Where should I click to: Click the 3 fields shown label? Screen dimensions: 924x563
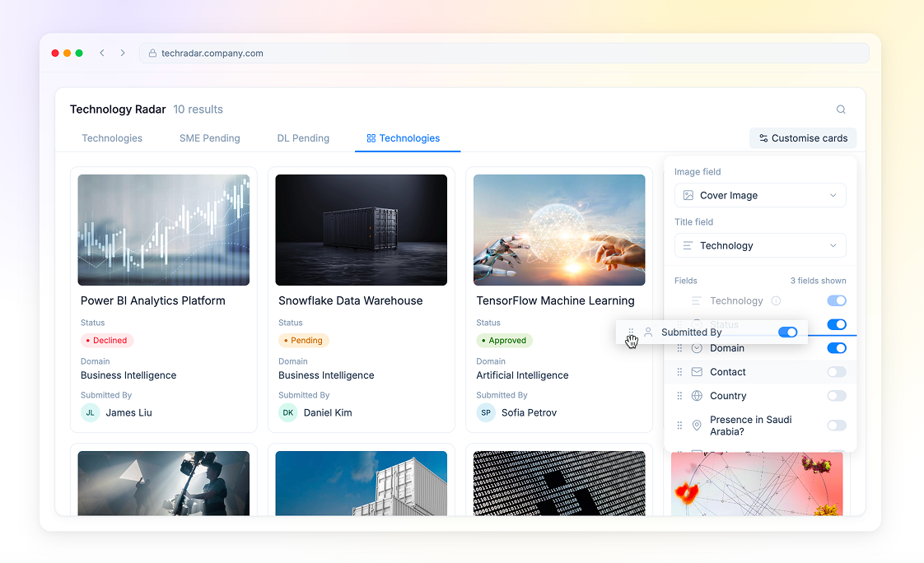pos(819,281)
